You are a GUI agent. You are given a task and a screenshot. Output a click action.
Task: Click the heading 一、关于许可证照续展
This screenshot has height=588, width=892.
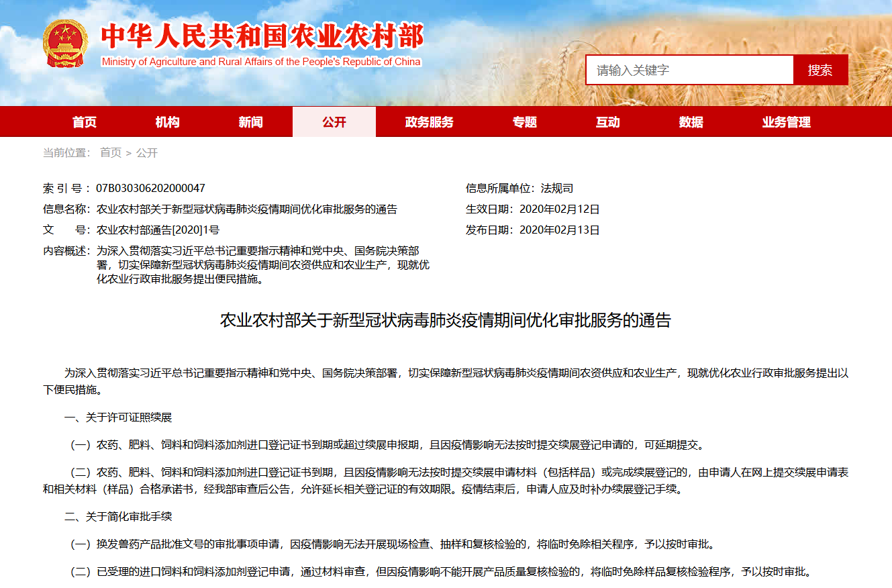(118, 417)
